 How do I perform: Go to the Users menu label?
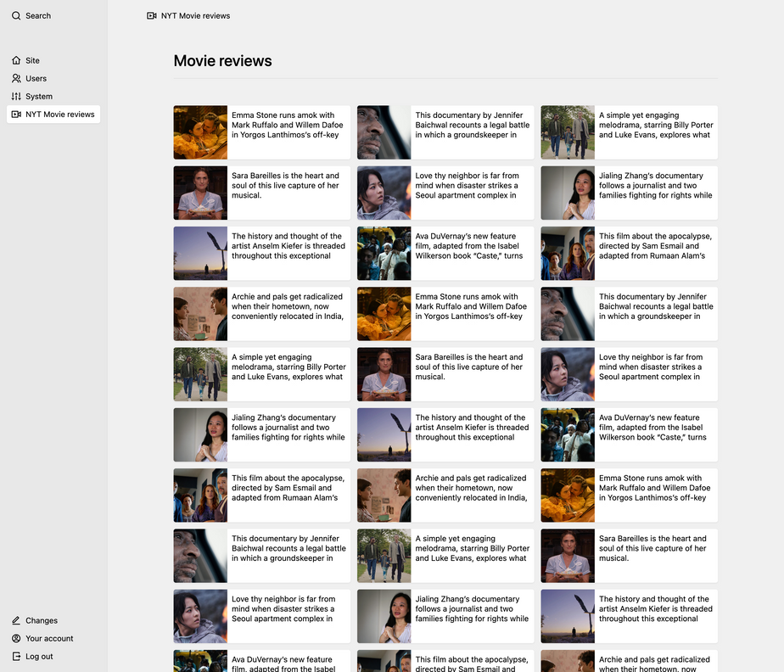pyautogui.click(x=36, y=78)
